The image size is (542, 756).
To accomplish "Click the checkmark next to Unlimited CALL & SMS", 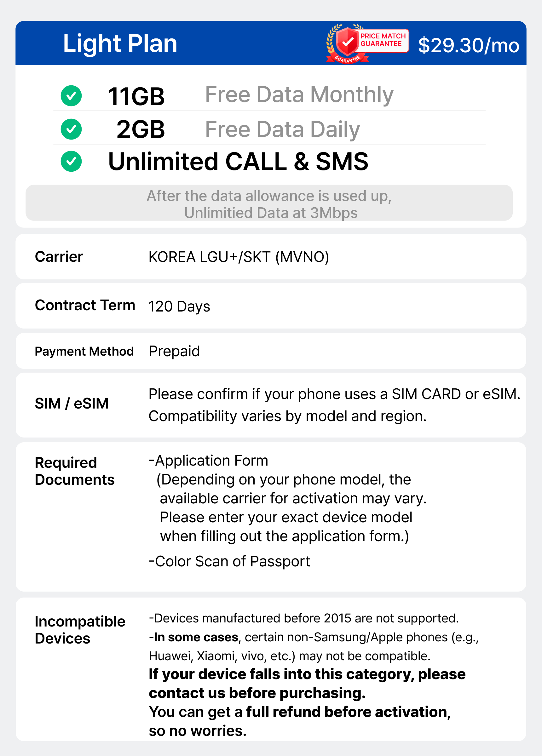I will click(x=71, y=161).
